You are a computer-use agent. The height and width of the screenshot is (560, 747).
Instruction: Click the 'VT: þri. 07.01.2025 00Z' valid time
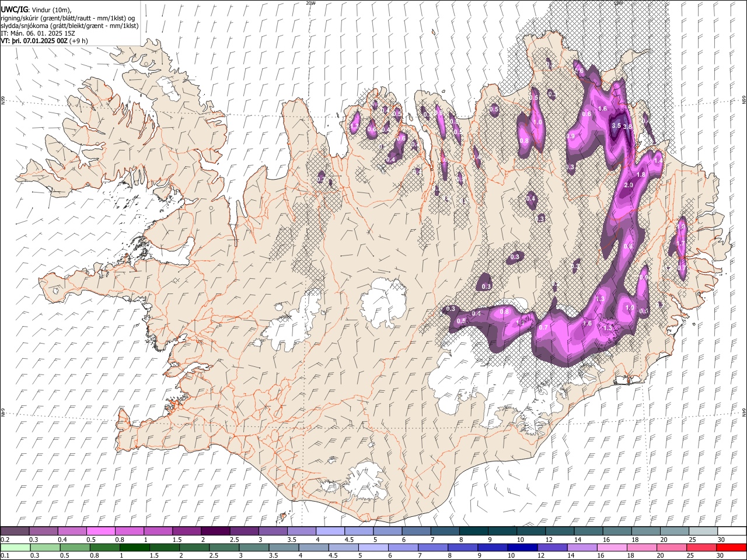coord(34,41)
